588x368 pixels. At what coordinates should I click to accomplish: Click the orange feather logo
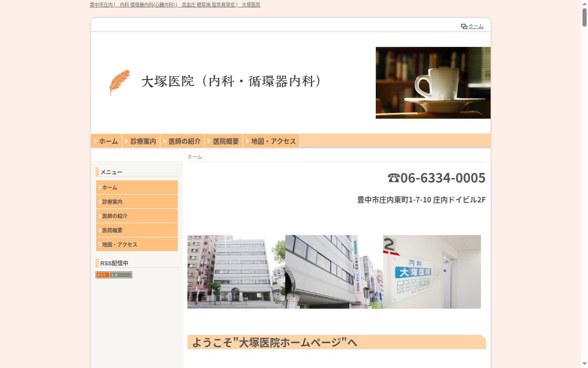click(x=119, y=83)
